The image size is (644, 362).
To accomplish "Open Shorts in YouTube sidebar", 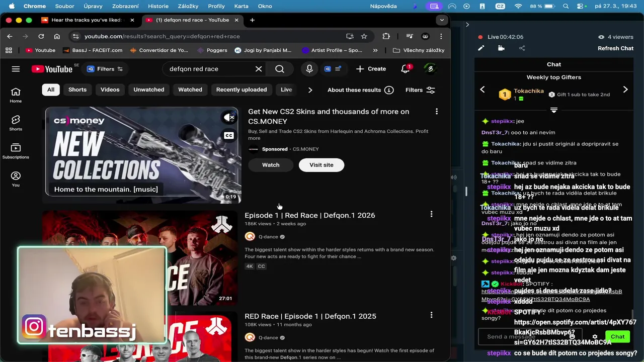I will tap(16, 123).
